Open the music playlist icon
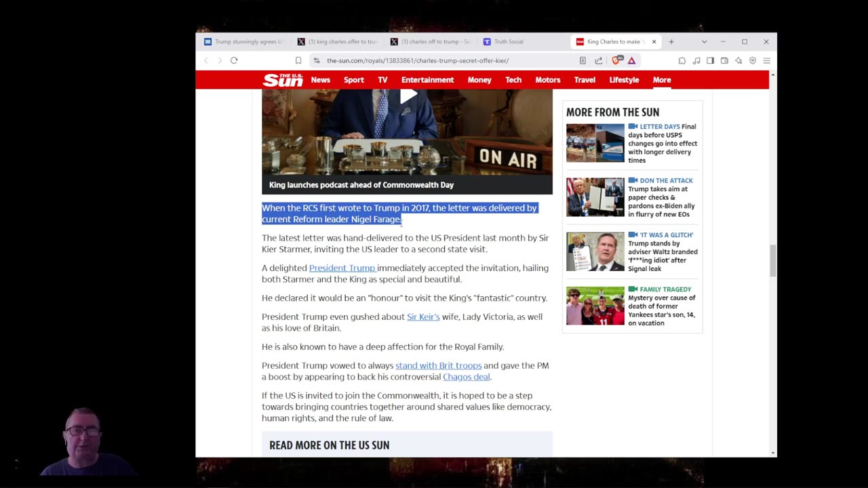The image size is (868, 488). pos(696,60)
